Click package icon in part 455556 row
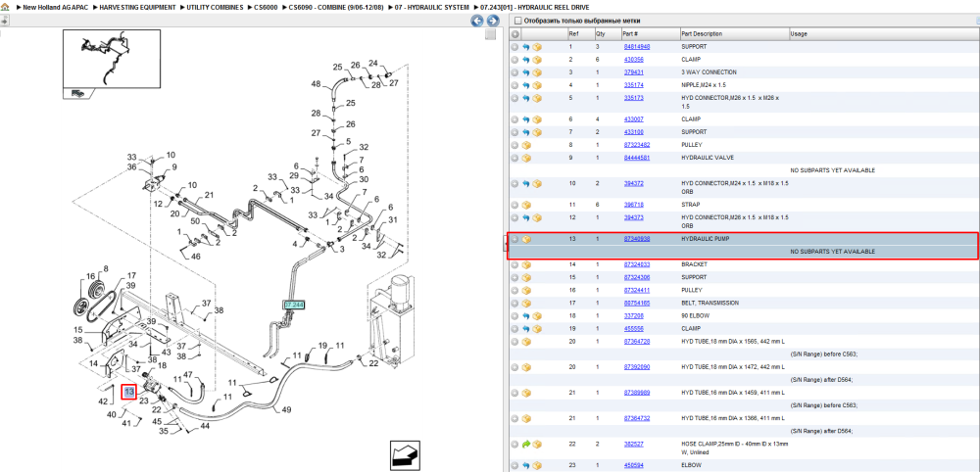Viewport: 980px width, 472px height. [x=537, y=328]
